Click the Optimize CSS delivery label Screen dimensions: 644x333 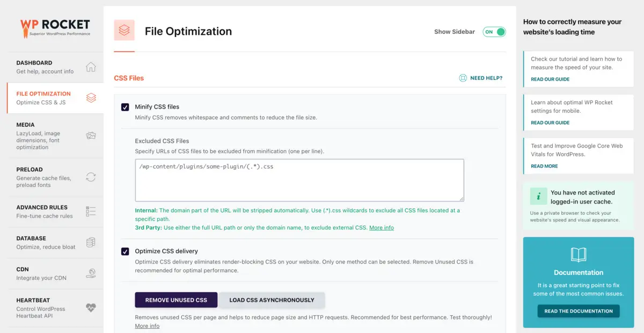[166, 251]
